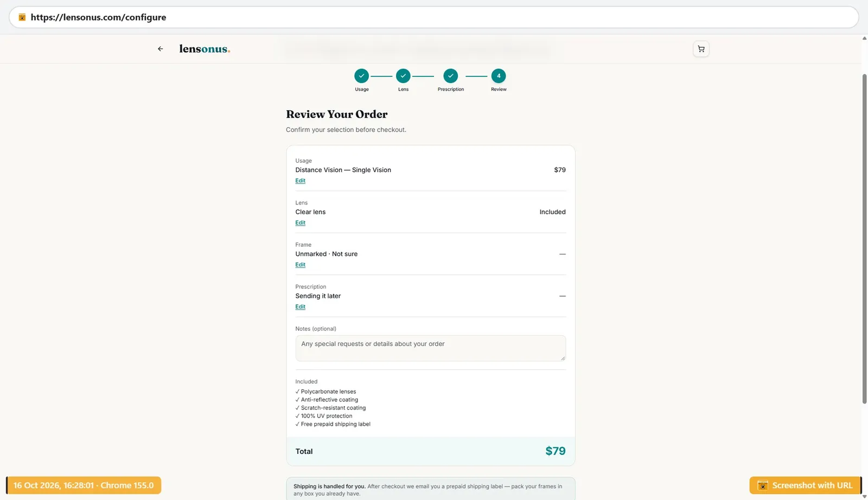Go to the Prescription step circle

[x=450, y=76]
